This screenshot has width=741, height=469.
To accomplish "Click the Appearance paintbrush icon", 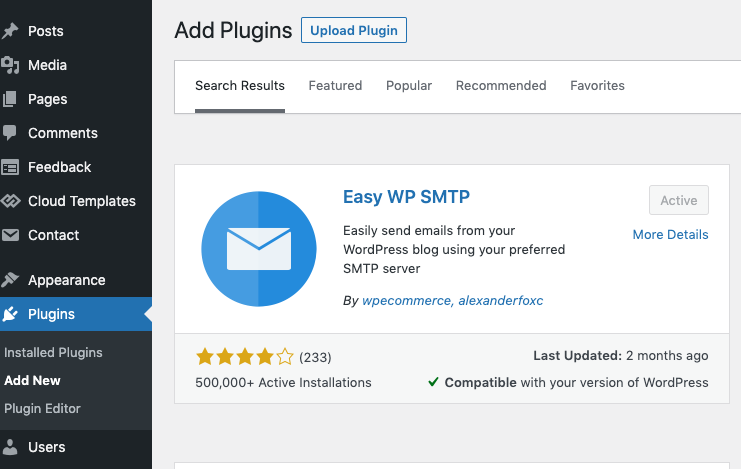I will (x=9, y=280).
